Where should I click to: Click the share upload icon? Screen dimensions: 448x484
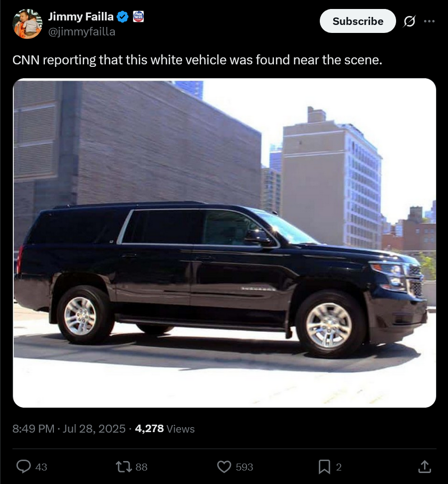pyautogui.click(x=425, y=467)
